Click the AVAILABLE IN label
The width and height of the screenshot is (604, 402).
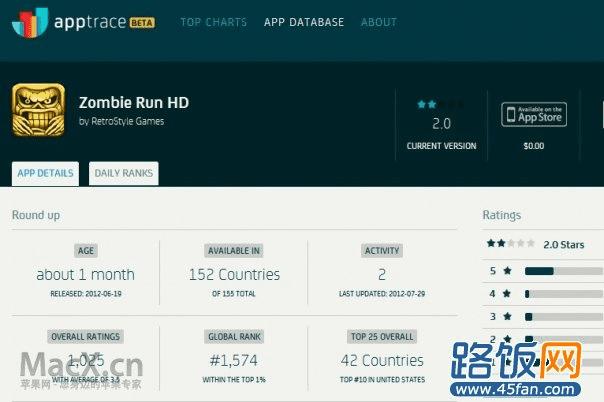[x=234, y=251]
